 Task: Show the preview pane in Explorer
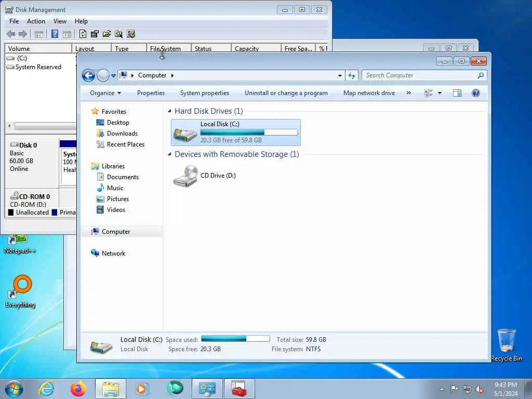click(457, 93)
